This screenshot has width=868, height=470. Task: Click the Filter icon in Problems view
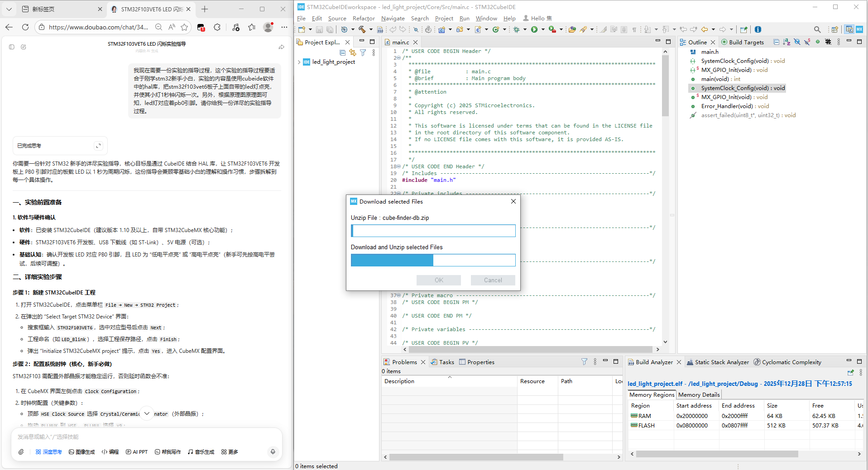click(584, 362)
